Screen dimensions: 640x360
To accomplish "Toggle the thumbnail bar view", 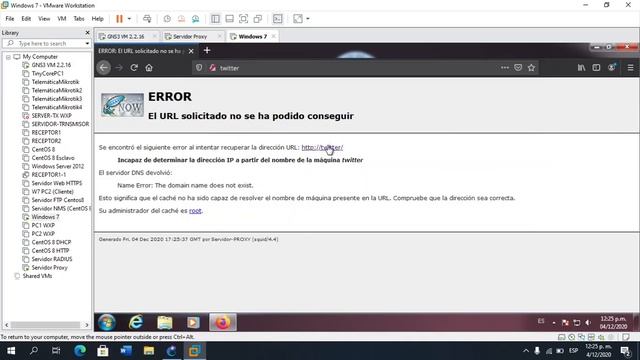I will point(229,19).
